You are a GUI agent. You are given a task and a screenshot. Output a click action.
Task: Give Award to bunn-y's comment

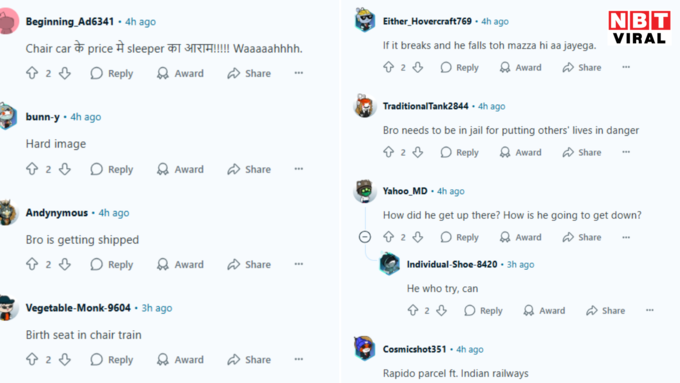pyautogui.click(x=180, y=169)
